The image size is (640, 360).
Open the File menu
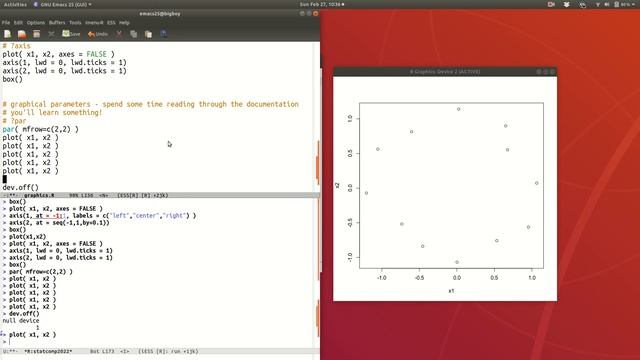point(6,23)
